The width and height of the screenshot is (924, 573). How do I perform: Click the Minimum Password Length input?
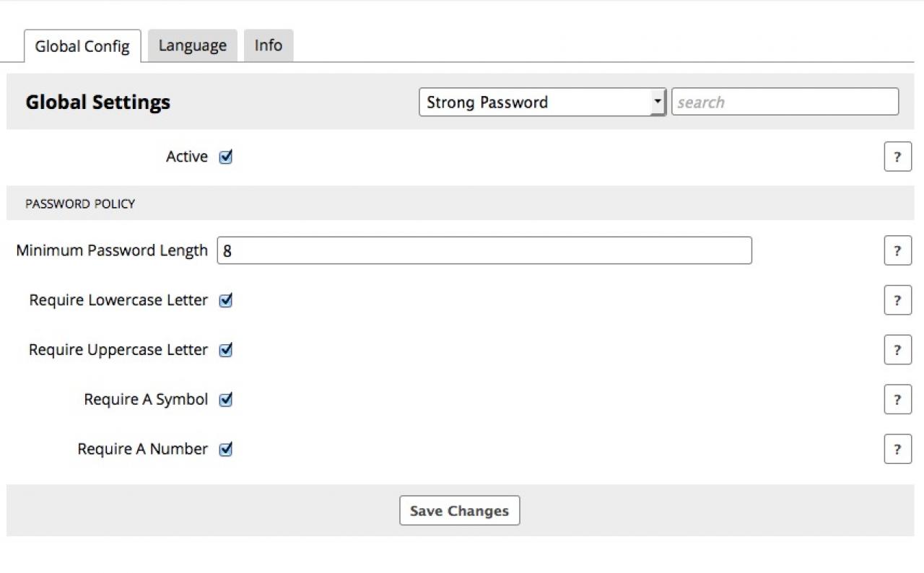pyautogui.click(x=484, y=250)
